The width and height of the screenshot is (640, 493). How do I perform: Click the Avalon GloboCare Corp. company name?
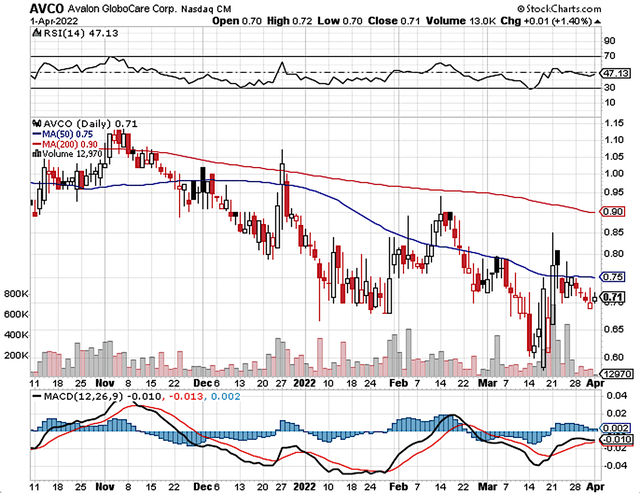tap(122, 9)
